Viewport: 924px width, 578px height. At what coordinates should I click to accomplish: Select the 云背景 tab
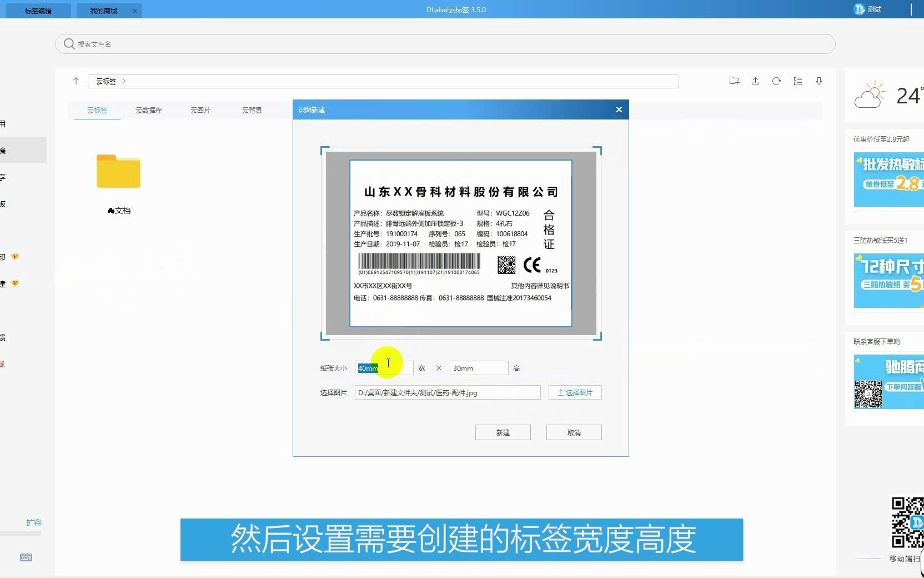[x=252, y=110]
